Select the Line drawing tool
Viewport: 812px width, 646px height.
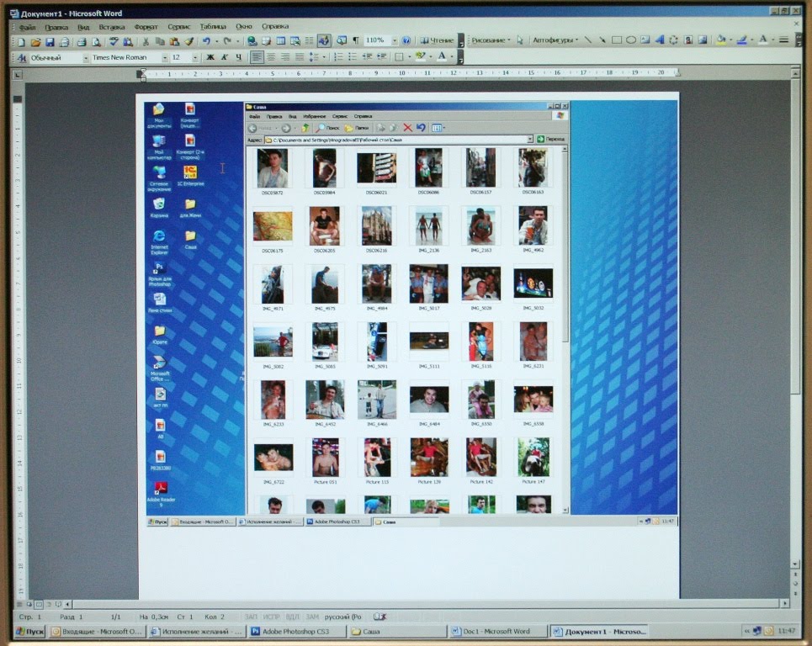588,40
